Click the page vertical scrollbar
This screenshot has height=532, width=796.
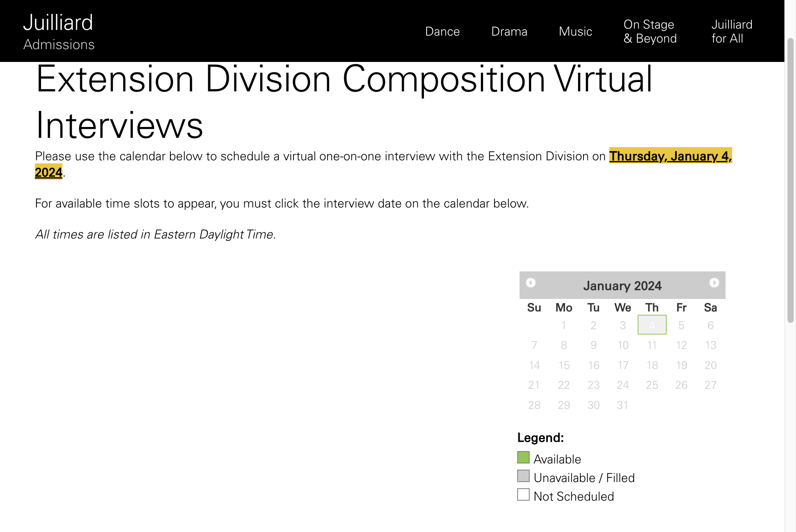pyautogui.click(x=791, y=180)
